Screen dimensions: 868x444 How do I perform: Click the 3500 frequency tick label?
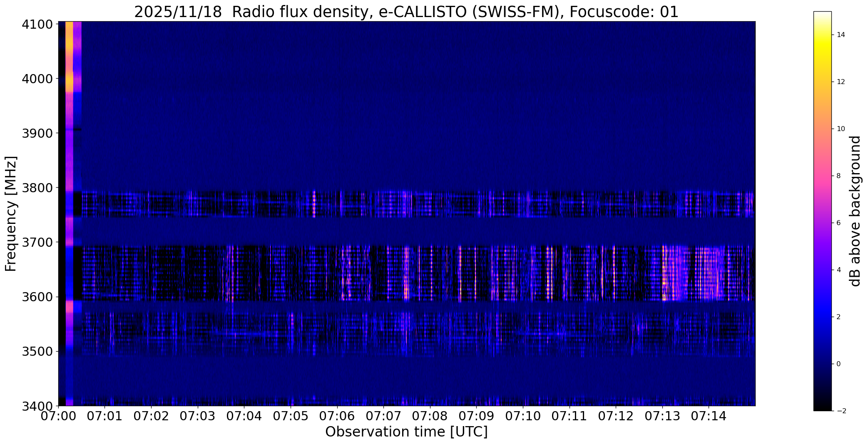coord(37,352)
